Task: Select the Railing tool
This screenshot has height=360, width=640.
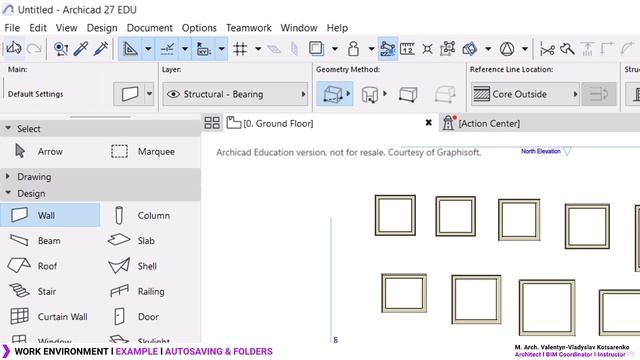Action: point(138,291)
